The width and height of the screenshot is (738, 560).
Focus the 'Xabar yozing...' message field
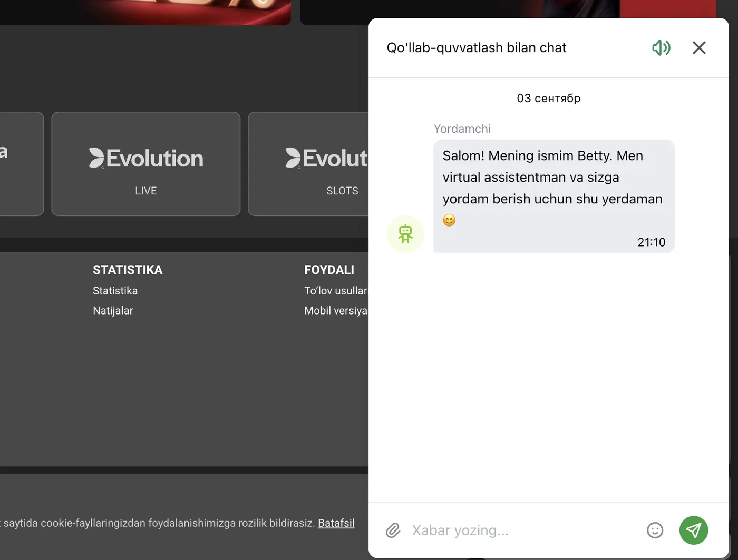[x=524, y=530]
